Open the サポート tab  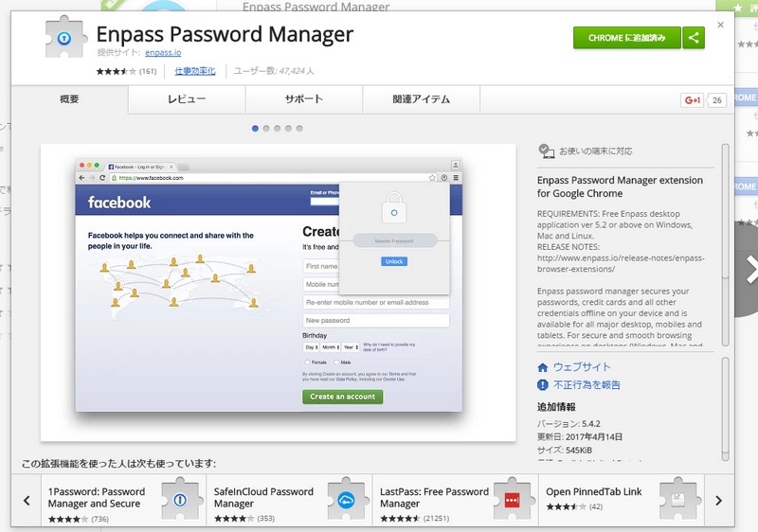(303, 99)
